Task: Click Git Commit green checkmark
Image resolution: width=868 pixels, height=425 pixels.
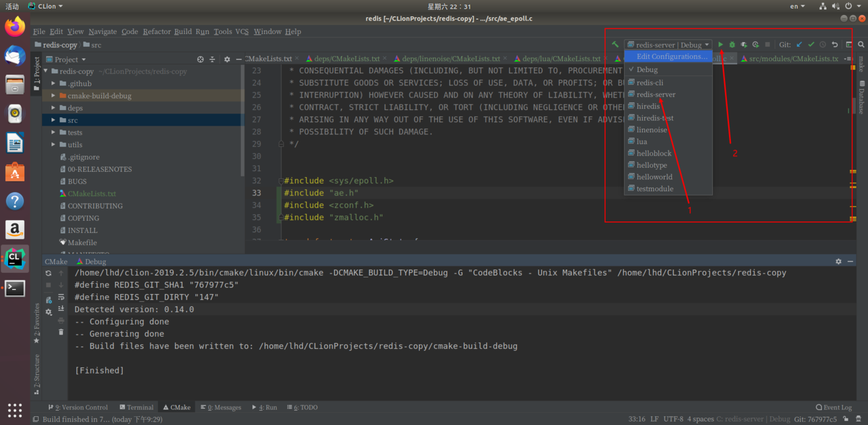Action: tap(811, 45)
